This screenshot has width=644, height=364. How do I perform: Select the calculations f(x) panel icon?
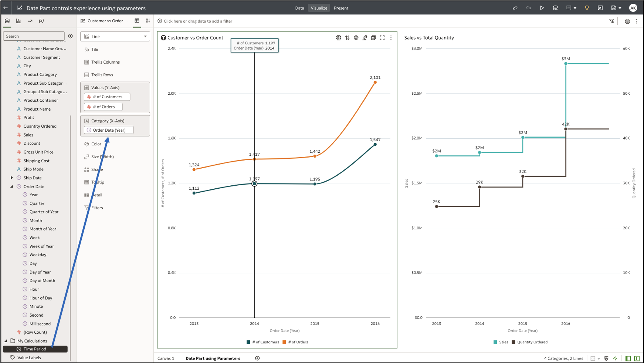pyautogui.click(x=41, y=21)
